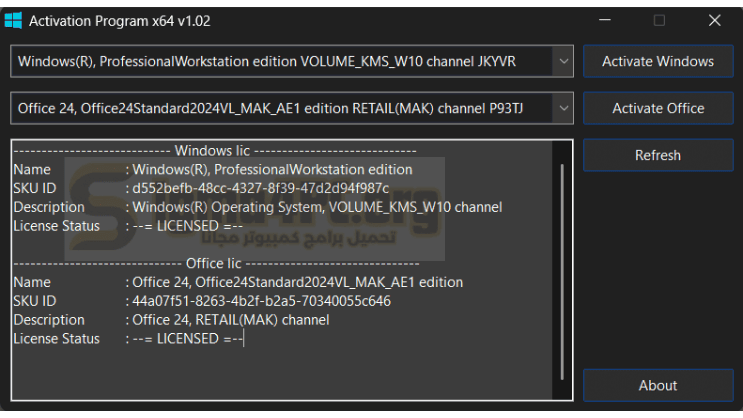Click the Office LICENSED status line
Viewport: 743px width, 418px height.
point(128,339)
